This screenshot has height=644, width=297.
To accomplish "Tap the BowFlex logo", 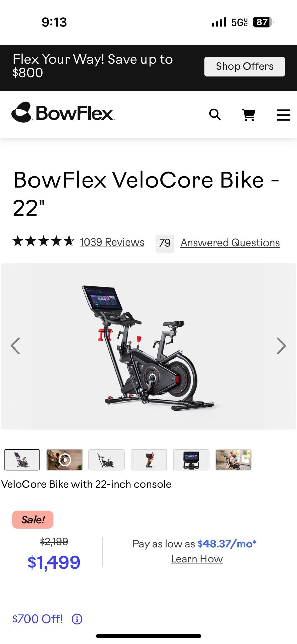I will [63, 112].
